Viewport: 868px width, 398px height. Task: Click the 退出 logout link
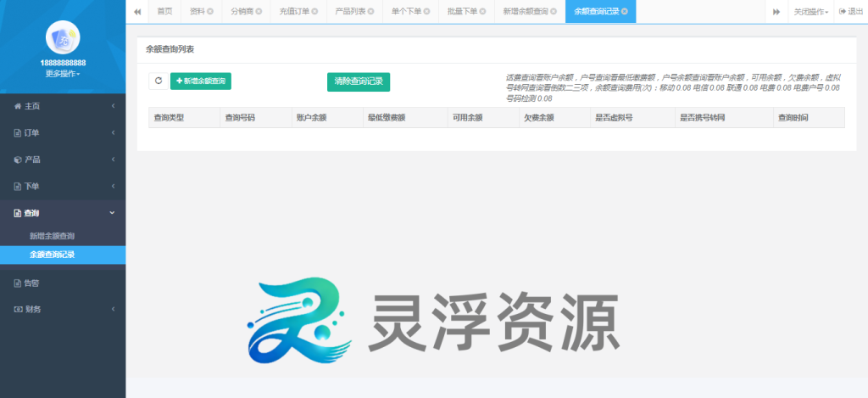pos(851,12)
